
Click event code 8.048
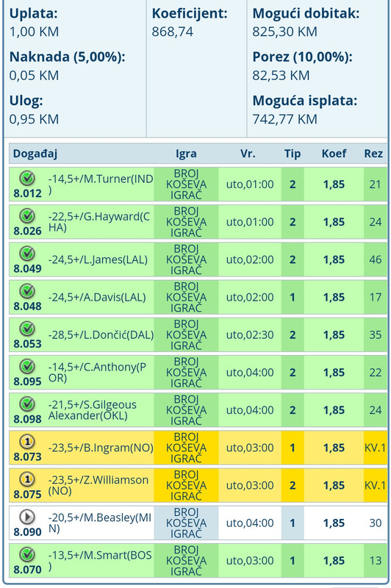tap(27, 306)
